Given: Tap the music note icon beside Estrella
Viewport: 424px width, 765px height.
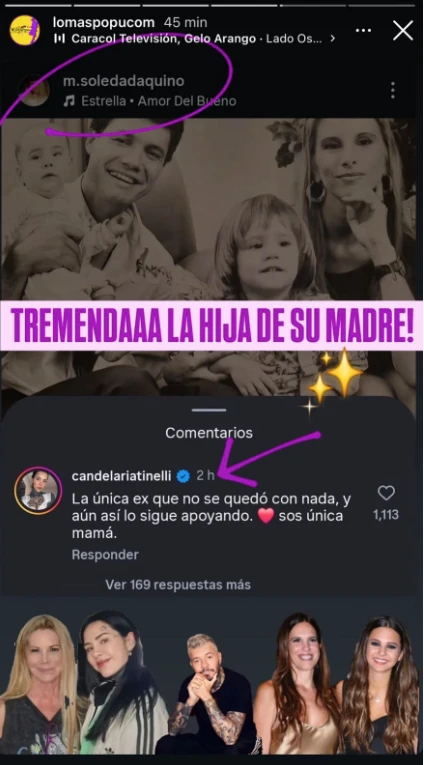Looking at the screenshot, I should tap(69, 101).
